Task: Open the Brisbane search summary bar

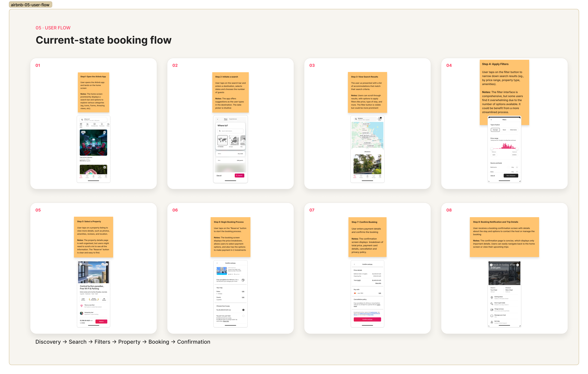Action: pos(365,119)
